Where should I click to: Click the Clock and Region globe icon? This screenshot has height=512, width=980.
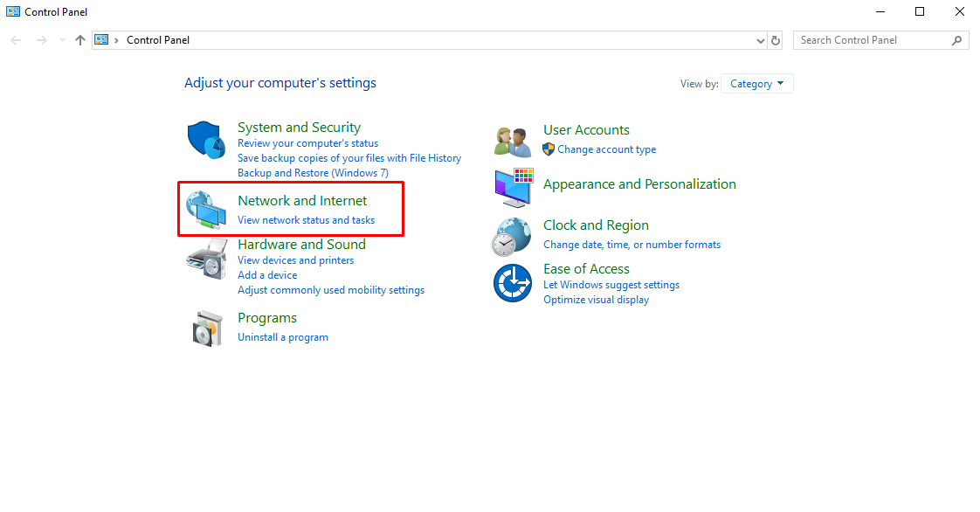click(x=513, y=235)
